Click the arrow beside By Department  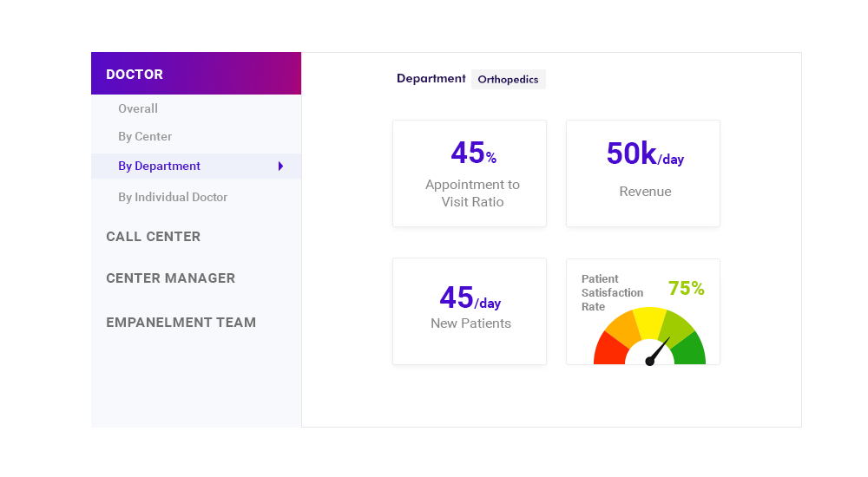click(x=280, y=166)
